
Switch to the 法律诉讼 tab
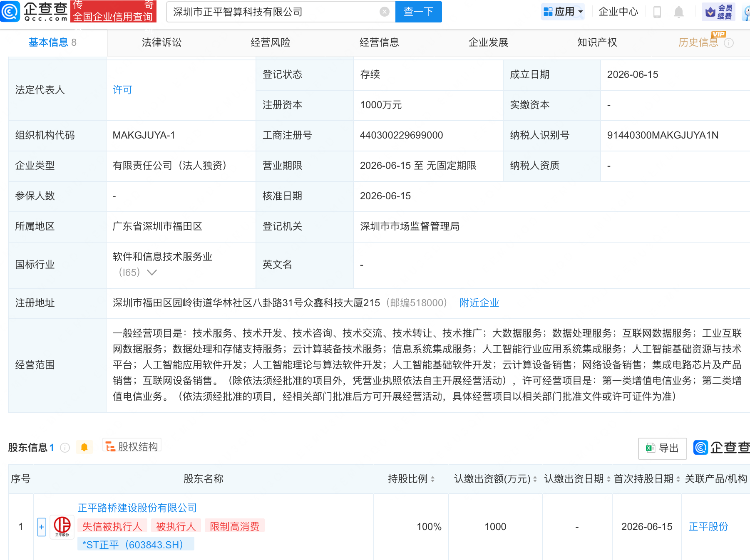pos(161,42)
